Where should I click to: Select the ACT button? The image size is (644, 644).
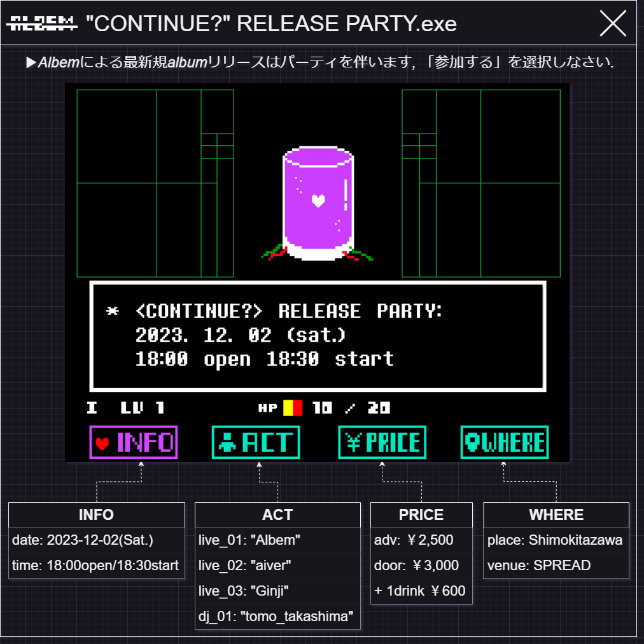256,442
